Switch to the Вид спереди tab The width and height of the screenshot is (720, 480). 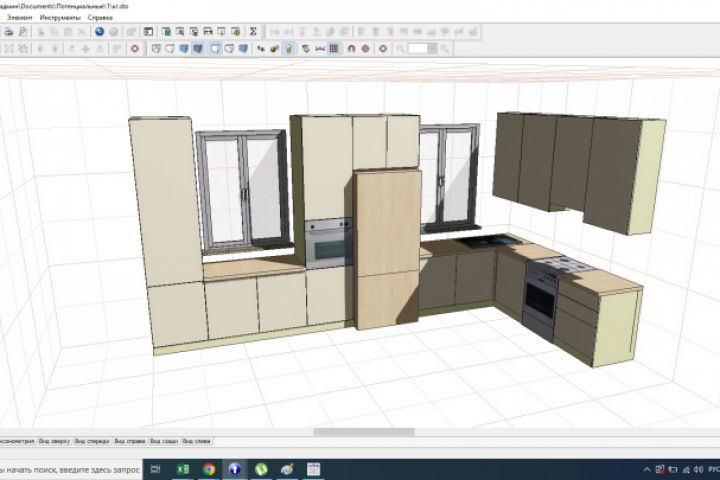click(92, 441)
